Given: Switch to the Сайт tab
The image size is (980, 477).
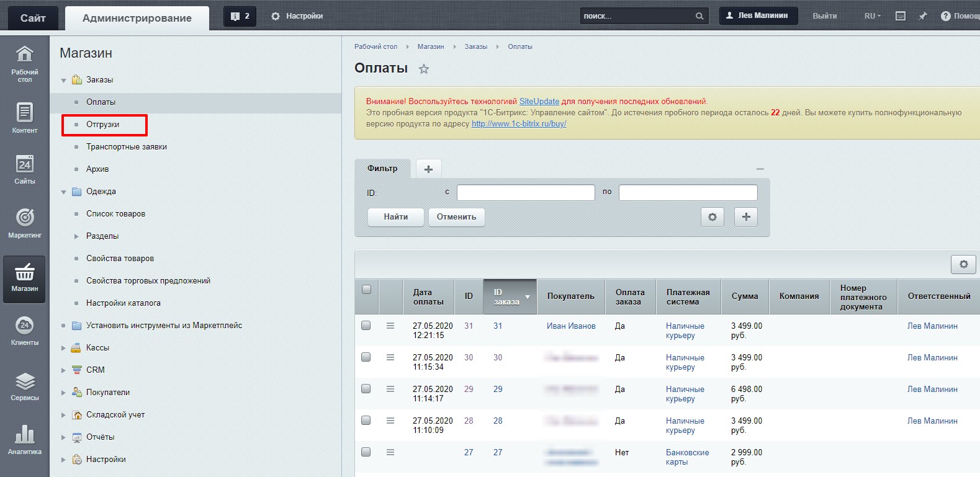Looking at the screenshot, I should (x=33, y=18).
